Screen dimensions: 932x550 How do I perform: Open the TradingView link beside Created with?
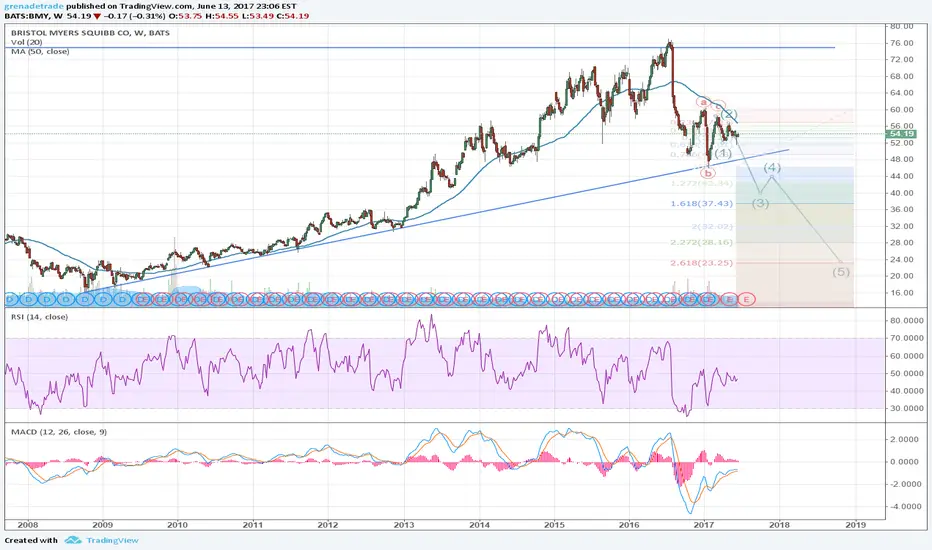click(112, 540)
